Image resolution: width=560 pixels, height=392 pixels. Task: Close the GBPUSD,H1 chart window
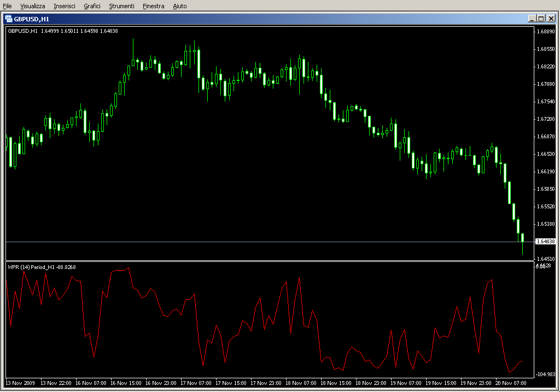point(551,19)
